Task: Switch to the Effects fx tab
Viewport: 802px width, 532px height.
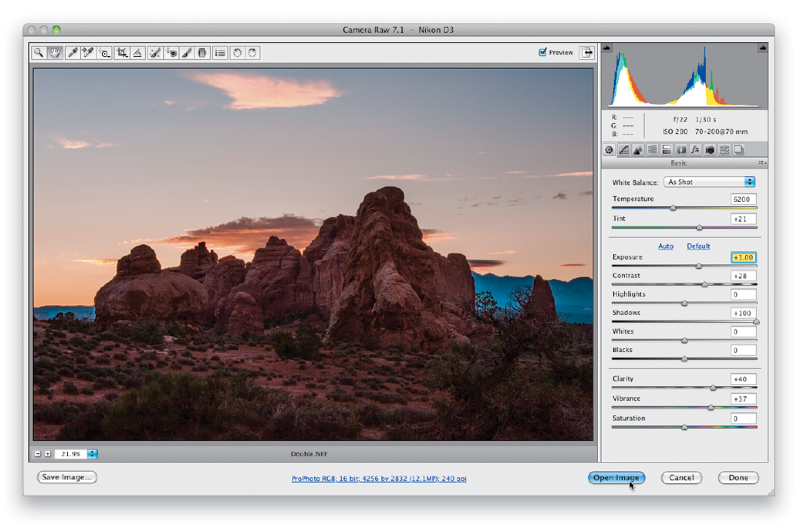Action: (695, 149)
